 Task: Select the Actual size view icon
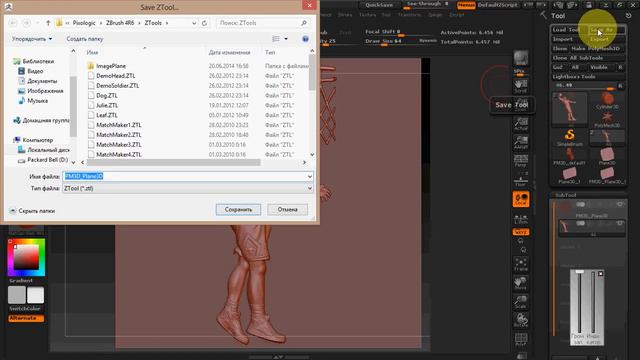pos(521,124)
